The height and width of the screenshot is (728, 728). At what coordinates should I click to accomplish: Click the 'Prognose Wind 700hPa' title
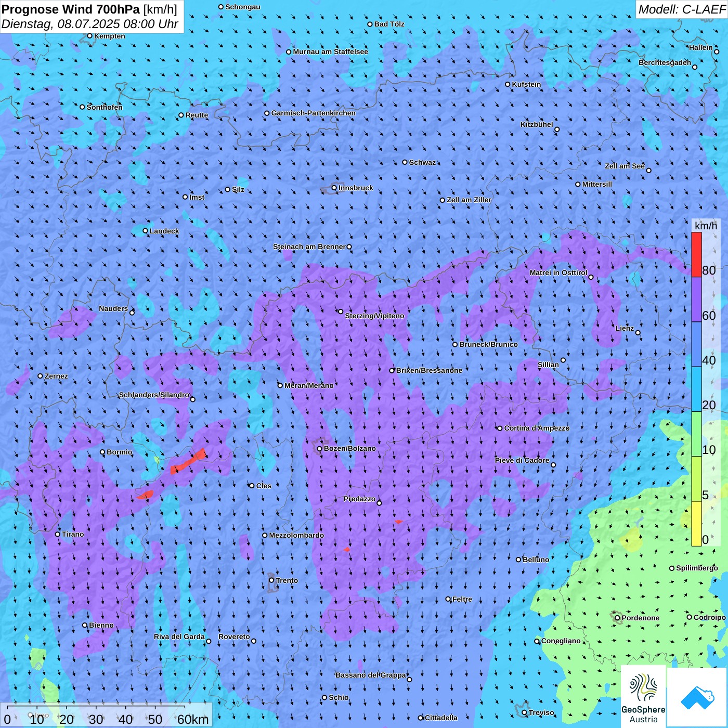71,9
